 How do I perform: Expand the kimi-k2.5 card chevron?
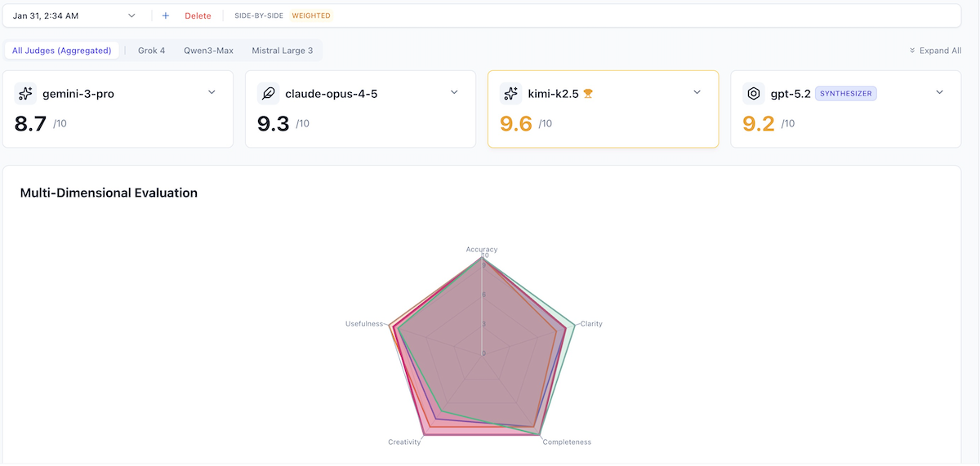click(x=697, y=92)
